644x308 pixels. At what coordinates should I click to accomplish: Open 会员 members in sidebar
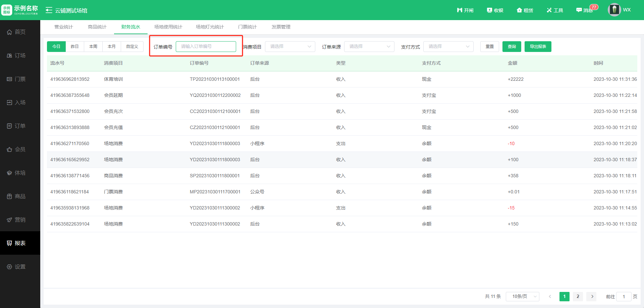point(20,149)
